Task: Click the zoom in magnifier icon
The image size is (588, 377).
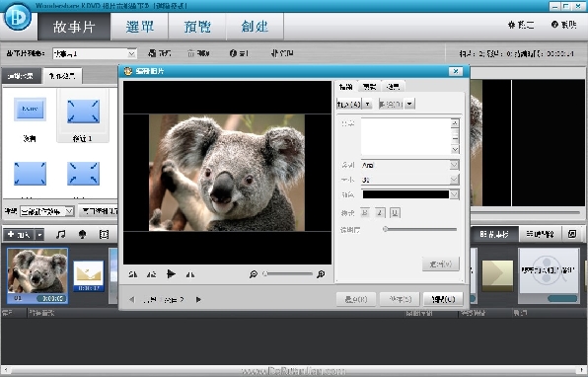Action: coord(321,274)
